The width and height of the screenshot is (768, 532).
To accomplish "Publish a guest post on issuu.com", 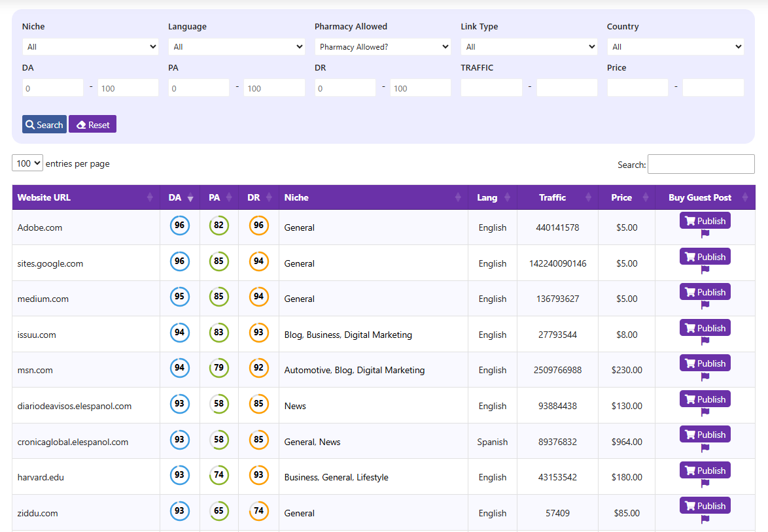I will tap(705, 328).
